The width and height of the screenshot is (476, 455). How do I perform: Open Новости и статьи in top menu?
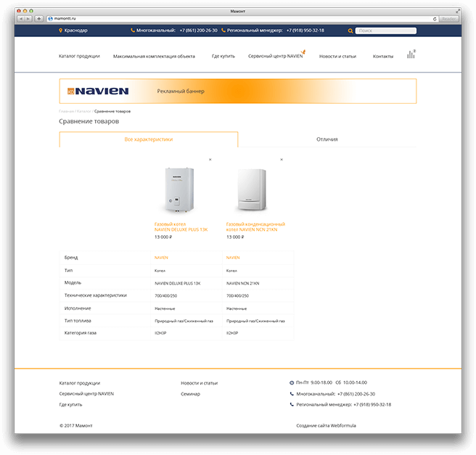pos(337,57)
